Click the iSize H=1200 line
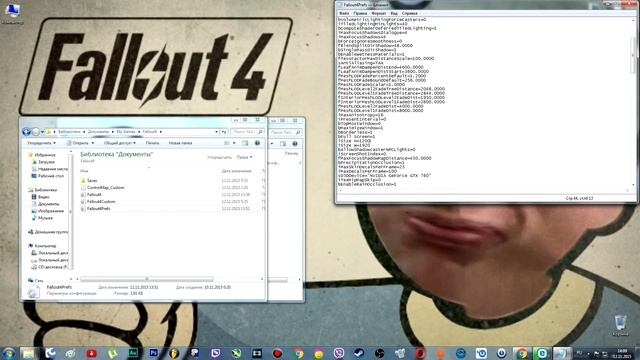 pyautogui.click(x=353, y=141)
